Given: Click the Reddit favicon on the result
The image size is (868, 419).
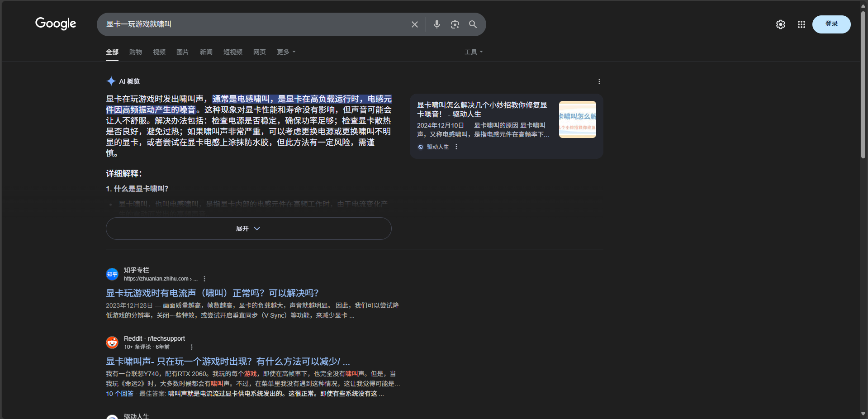Looking at the screenshot, I should pyautogui.click(x=112, y=342).
